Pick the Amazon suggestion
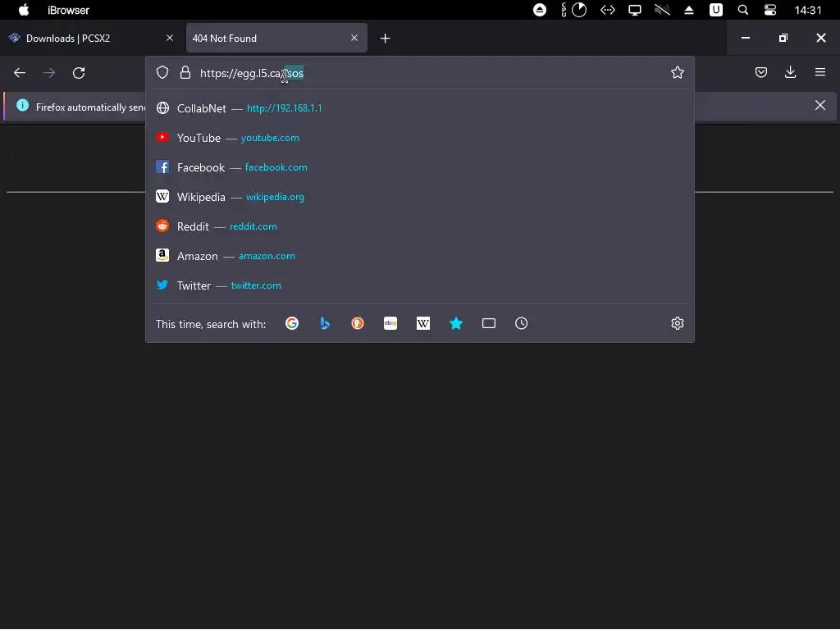The width and height of the screenshot is (840, 630). pos(420,256)
